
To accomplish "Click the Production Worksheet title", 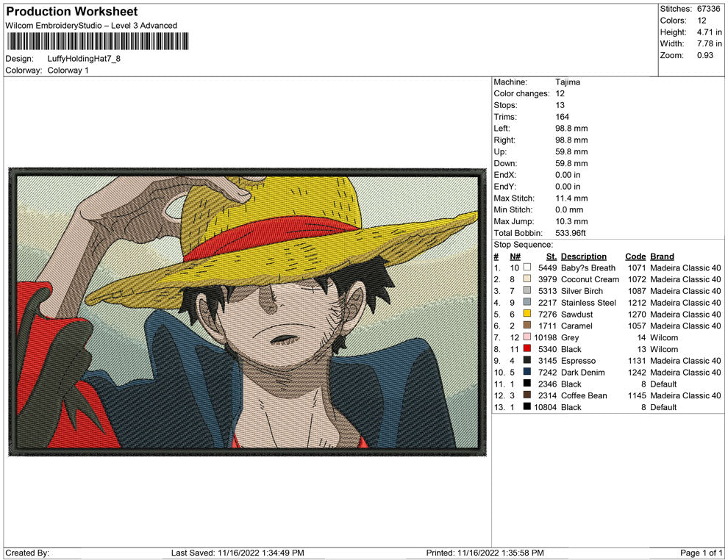I will tap(72, 12).
